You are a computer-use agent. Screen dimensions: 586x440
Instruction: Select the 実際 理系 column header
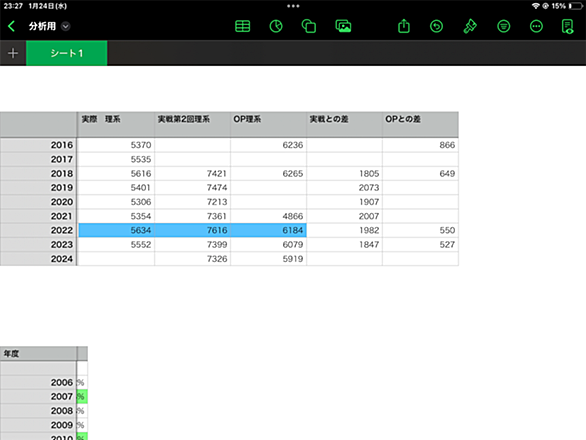[116, 124]
